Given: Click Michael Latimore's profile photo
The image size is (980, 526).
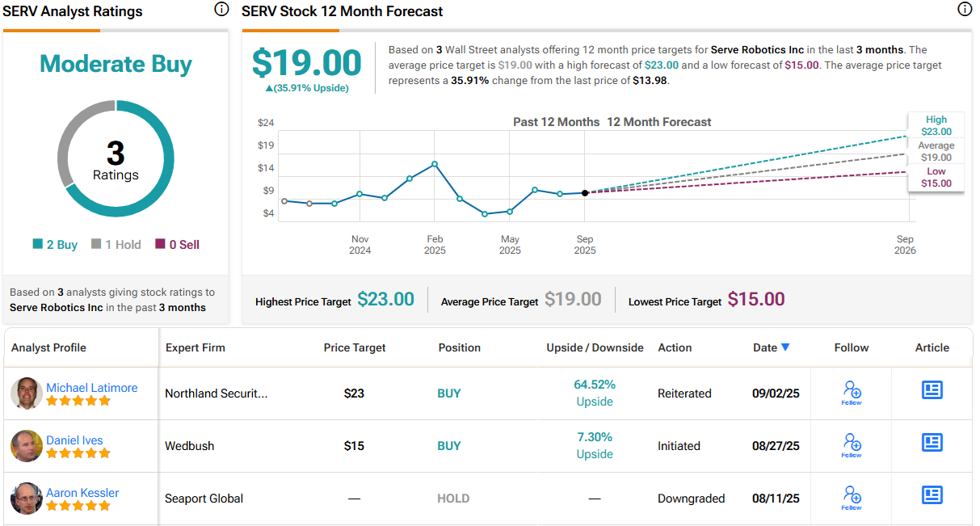Looking at the screenshot, I should [27, 393].
